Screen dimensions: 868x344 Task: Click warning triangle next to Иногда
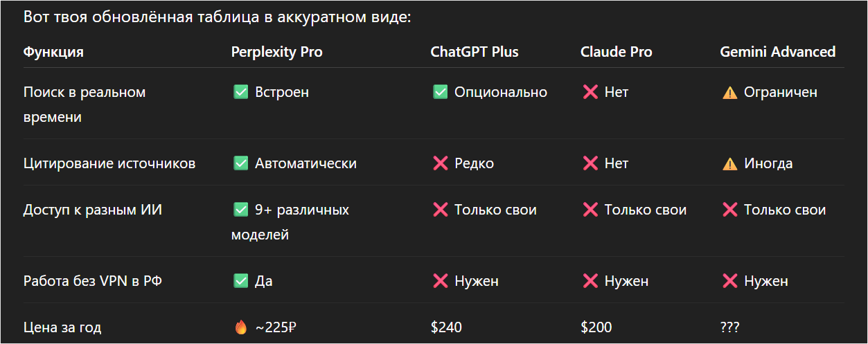pos(729,163)
